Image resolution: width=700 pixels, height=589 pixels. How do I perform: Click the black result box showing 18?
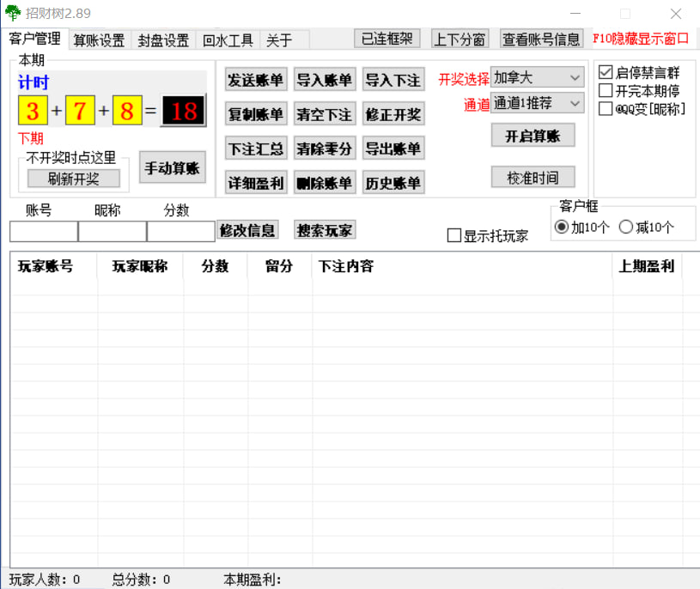(x=184, y=111)
